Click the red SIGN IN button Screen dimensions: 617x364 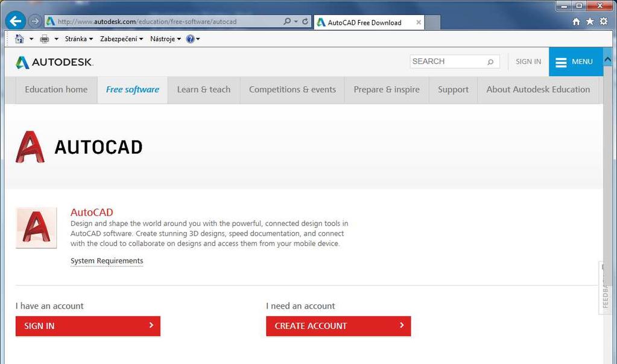click(x=87, y=326)
